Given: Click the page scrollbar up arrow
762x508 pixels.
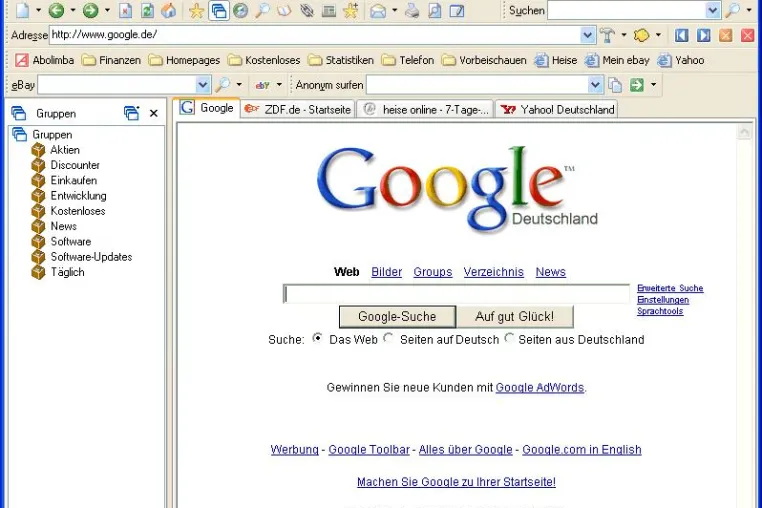Looking at the screenshot, I should [x=744, y=132].
